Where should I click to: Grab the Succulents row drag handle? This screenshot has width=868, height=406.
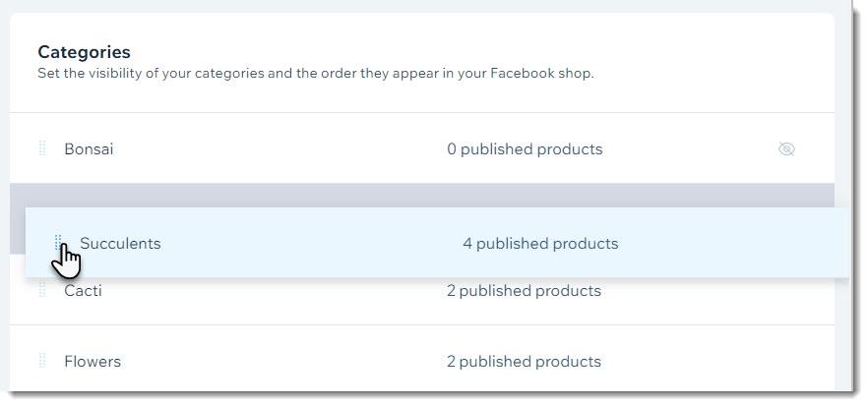point(57,242)
